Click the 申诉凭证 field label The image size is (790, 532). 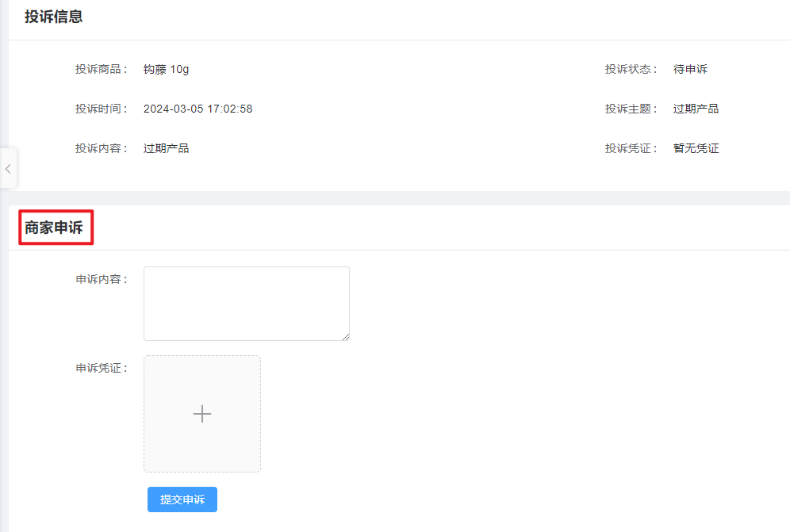(x=102, y=368)
